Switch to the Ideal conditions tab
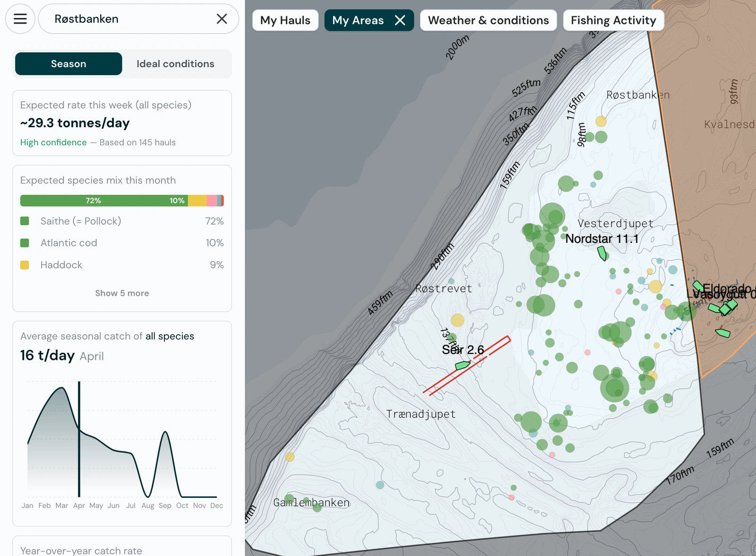 (x=175, y=64)
